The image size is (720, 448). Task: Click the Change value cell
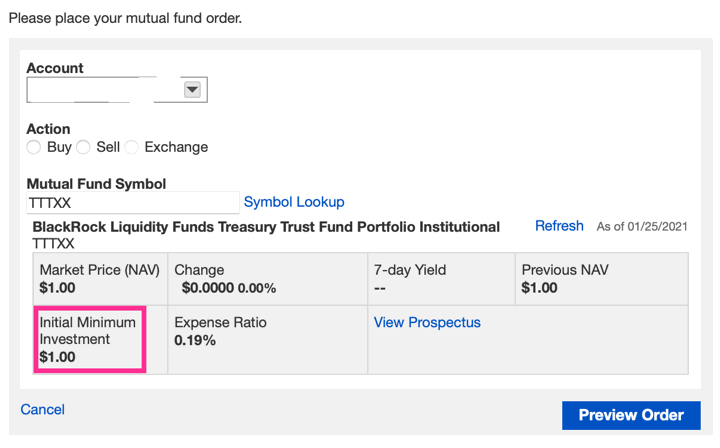[x=266, y=279]
